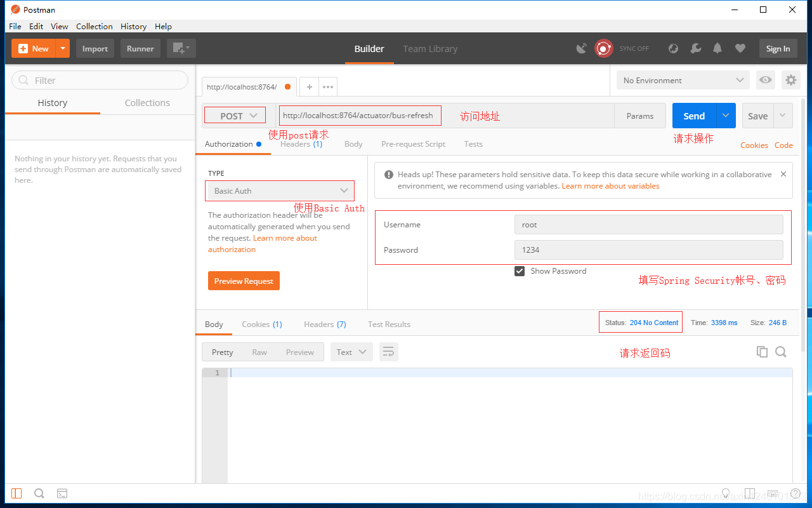Toggle the sidebar icon in status bar
812x508 pixels.
16,493
